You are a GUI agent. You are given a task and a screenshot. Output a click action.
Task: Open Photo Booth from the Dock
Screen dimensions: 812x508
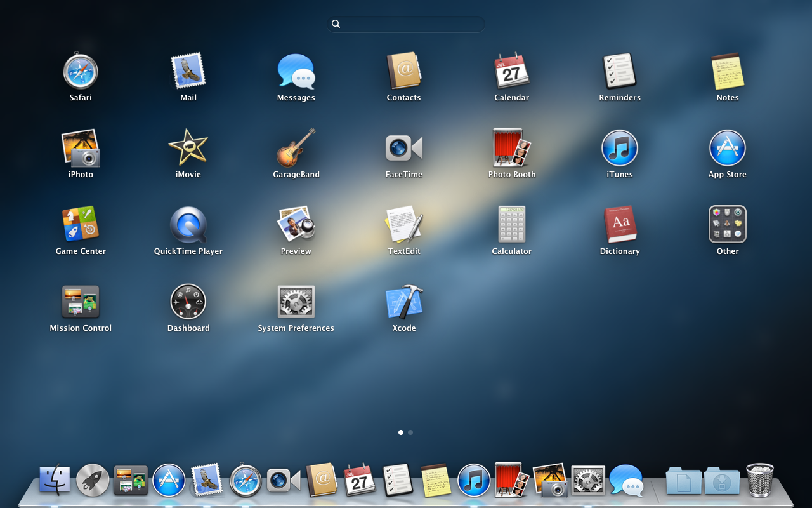coord(512,480)
